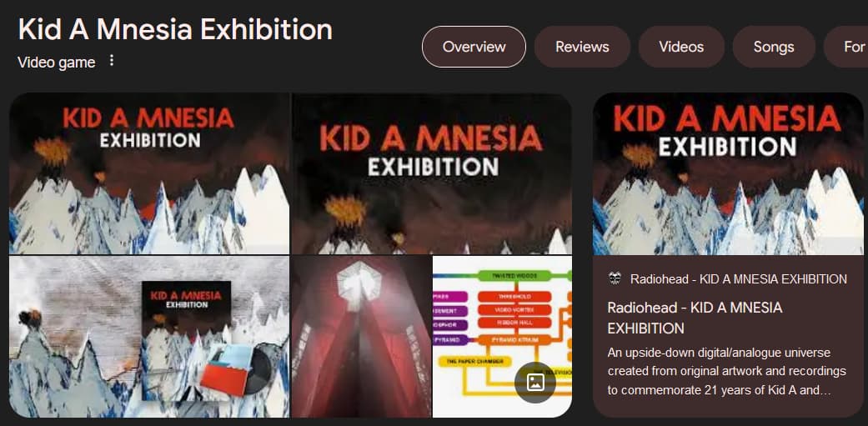Switch to the Reviews tab

(x=582, y=47)
